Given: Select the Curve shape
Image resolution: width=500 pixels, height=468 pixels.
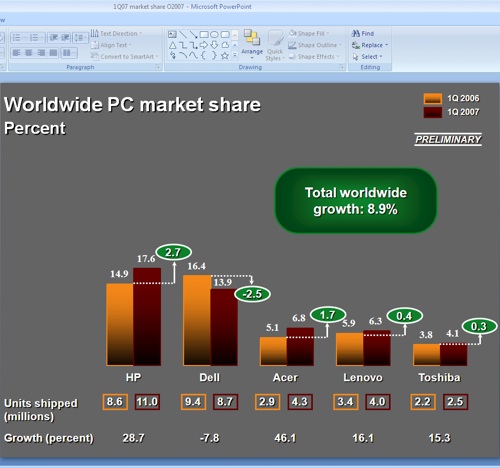Looking at the screenshot, I should [193, 56].
